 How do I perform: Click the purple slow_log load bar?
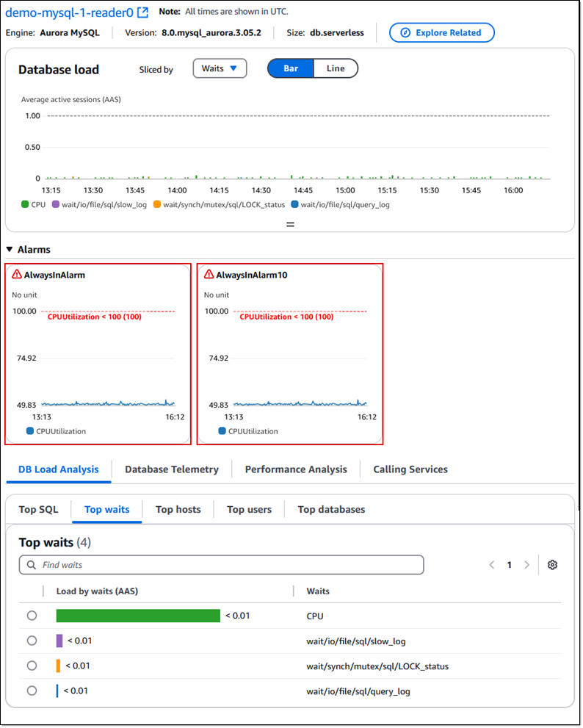[59, 641]
